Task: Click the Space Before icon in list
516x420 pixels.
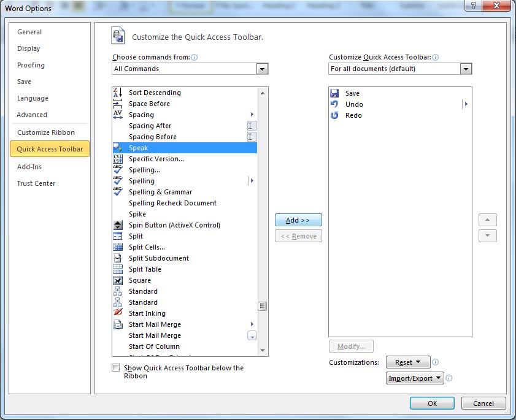Action: [x=117, y=104]
